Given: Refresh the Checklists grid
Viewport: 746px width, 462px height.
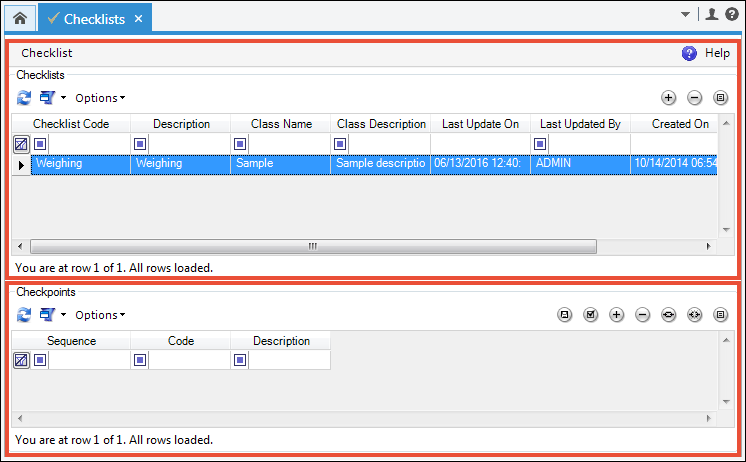Looking at the screenshot, I should click(24, 98).
